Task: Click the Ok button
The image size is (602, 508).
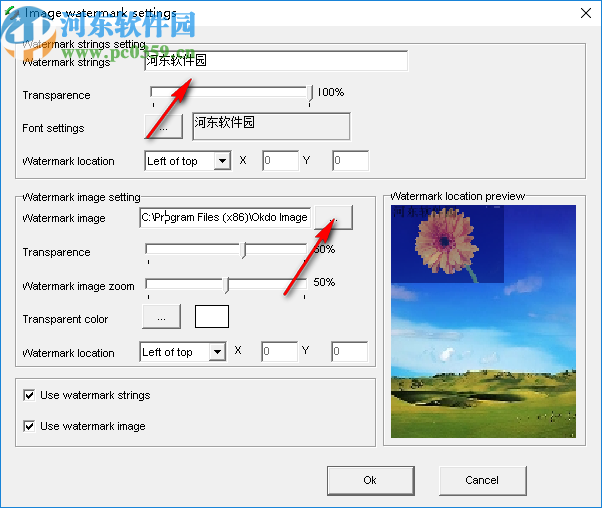Action: (x=370, y=480)
